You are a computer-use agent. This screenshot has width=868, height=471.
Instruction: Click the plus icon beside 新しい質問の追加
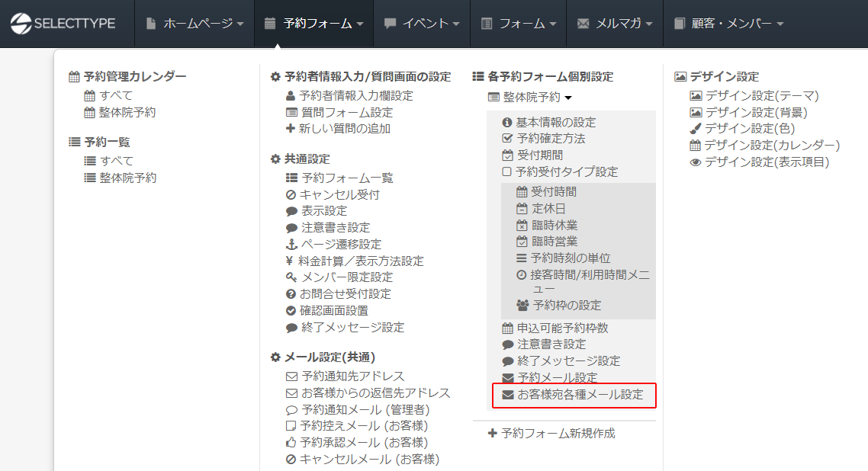[x=290, y=129]
